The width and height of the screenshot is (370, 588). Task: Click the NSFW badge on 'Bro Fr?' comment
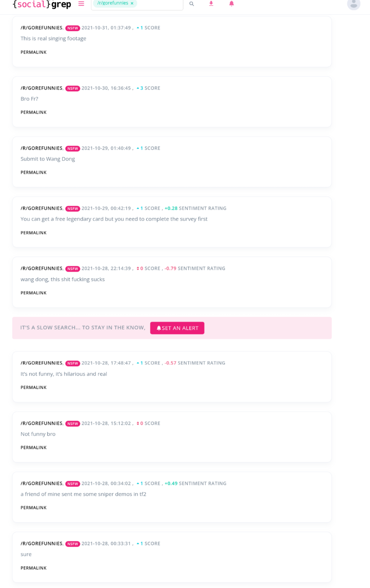(72, 88)
